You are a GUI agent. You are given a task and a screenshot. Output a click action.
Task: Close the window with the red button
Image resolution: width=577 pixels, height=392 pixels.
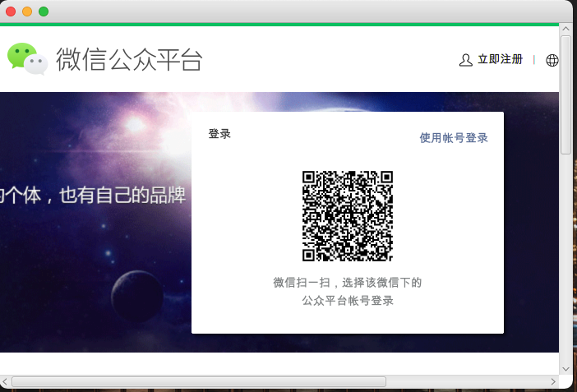pos(11,12)
